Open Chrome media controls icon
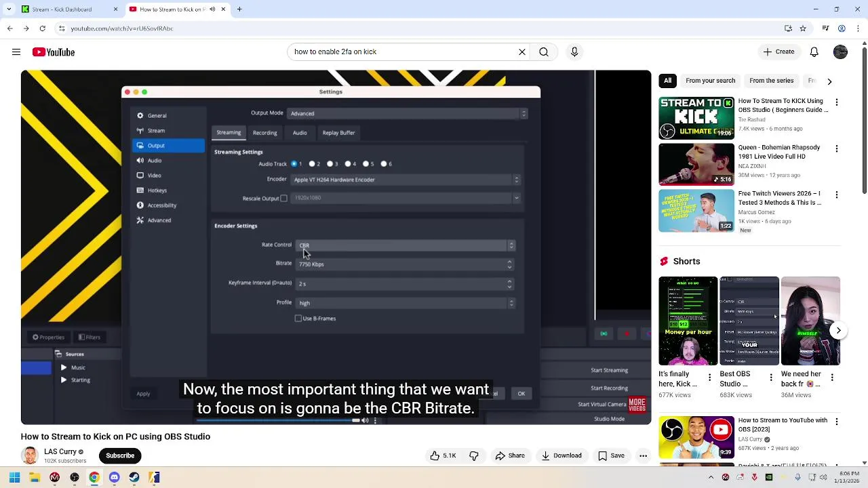The height and width of the screenshot is (488, 868). click(825, 28)
